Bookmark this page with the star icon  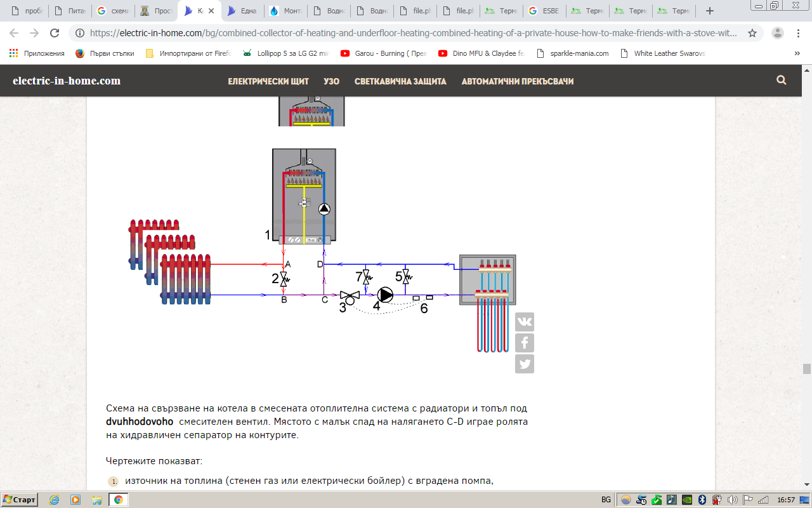(752, 33)
